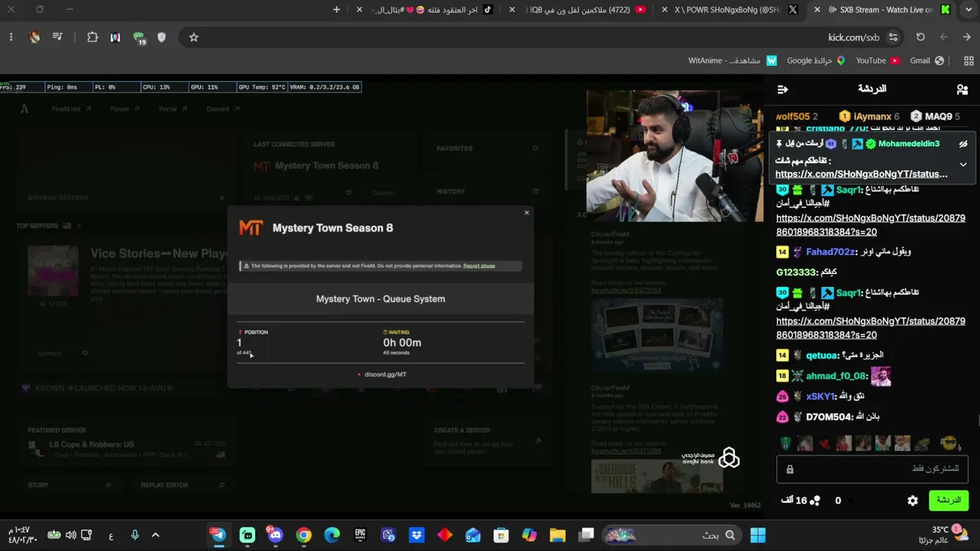
Task: Open File Explorer from taskbar
Action: click(557, 535)
